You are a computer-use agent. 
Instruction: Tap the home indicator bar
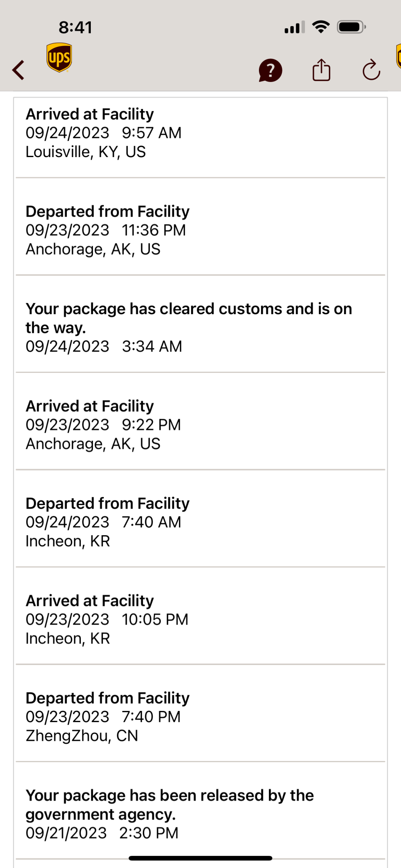[x=200, y=858]
